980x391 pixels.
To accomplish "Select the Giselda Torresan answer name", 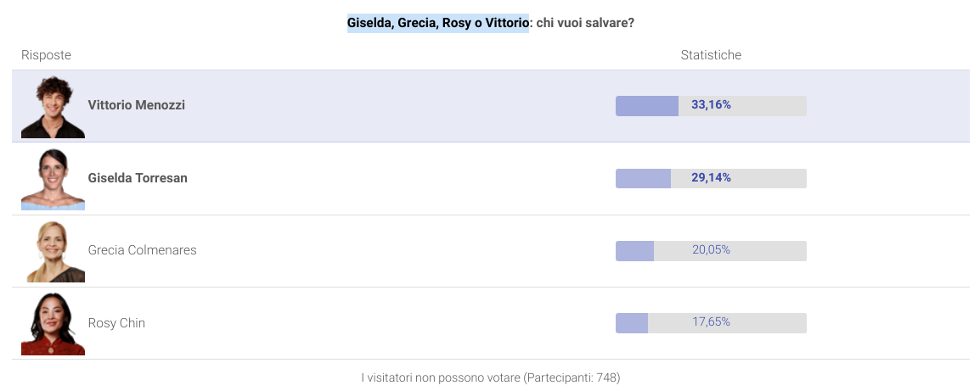I will pos(138,178).
